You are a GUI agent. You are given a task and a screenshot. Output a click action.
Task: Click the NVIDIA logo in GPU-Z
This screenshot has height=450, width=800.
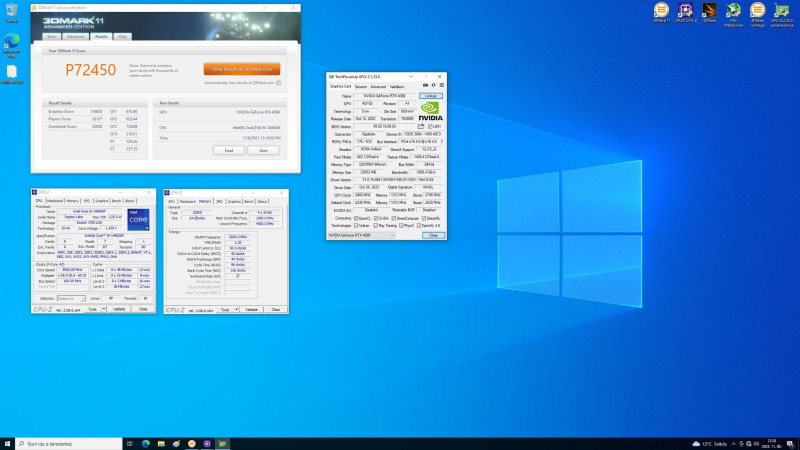pos(431,111)
